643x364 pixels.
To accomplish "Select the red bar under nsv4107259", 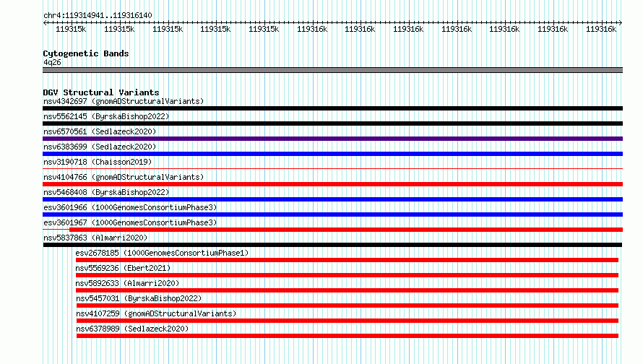I will (348, 321).
